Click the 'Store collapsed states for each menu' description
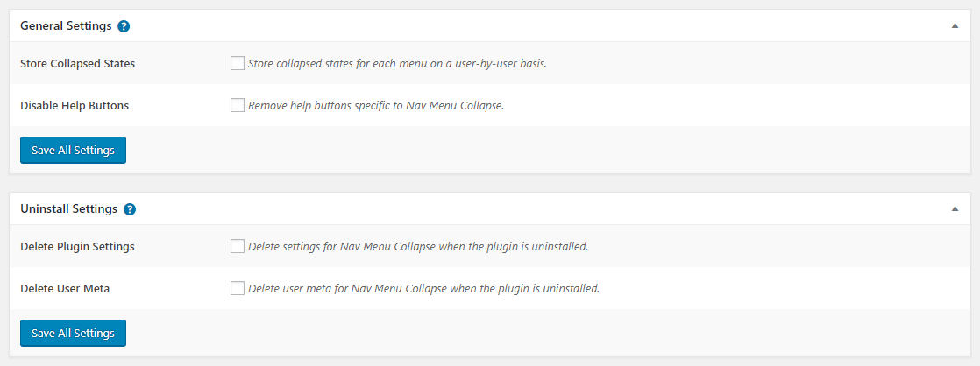The height and width of the screenshot is (366, 980). 397,63
